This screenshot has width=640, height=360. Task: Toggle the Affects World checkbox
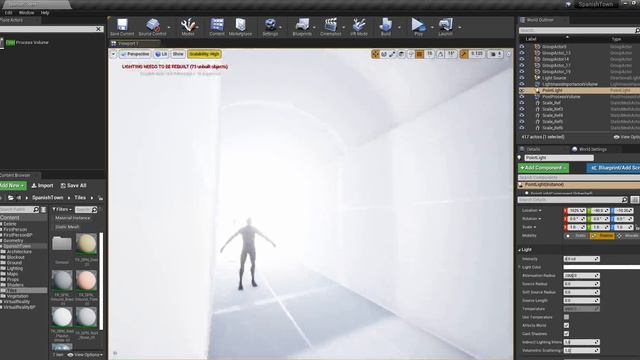click(566, 325)
